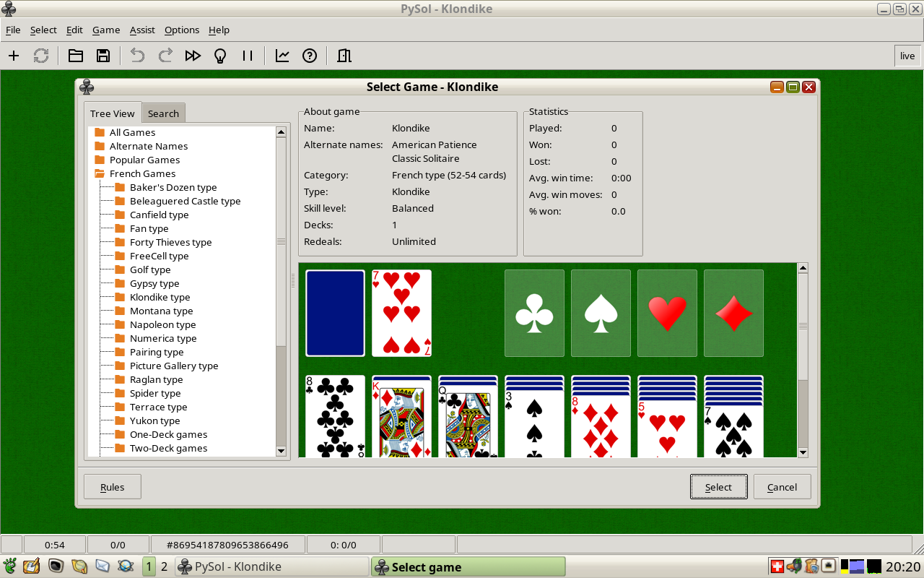Screen dimensions: 924x578
Task: Click tree list scrollbar down arrow
Action: (282, 452)
